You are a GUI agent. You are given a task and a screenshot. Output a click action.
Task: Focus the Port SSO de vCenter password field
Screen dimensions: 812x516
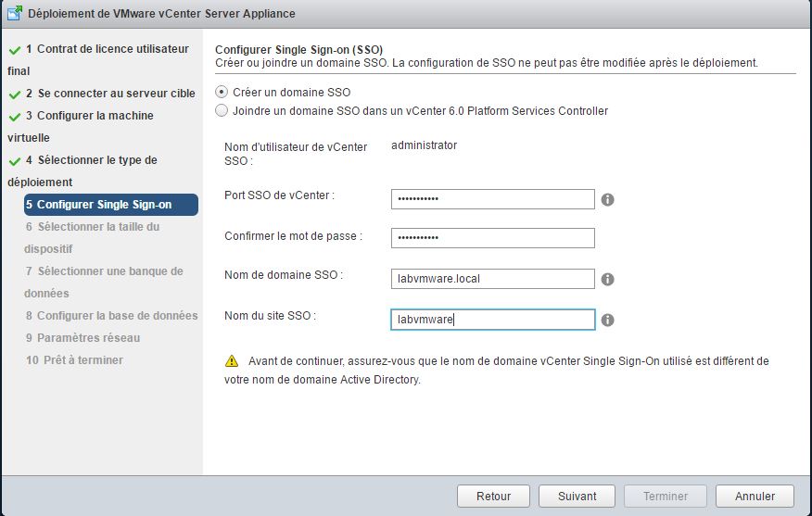click(492, 199)
